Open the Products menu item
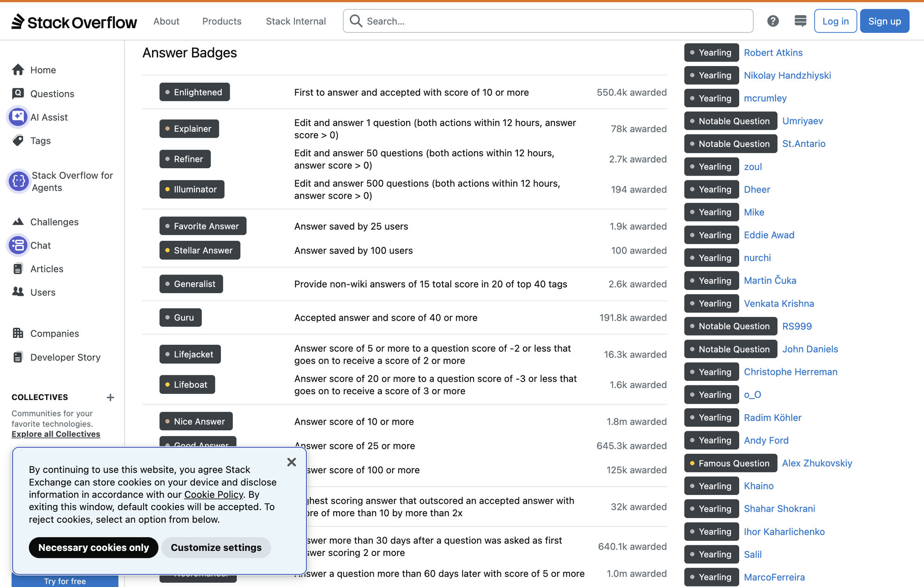The width and height of the screenshot is (924, 587). 222,21
